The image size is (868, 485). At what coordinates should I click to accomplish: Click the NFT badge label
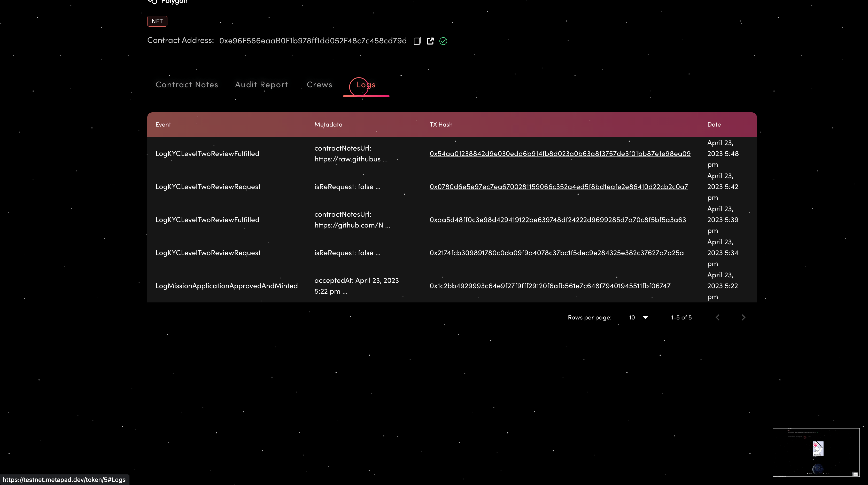coord(157,21)
